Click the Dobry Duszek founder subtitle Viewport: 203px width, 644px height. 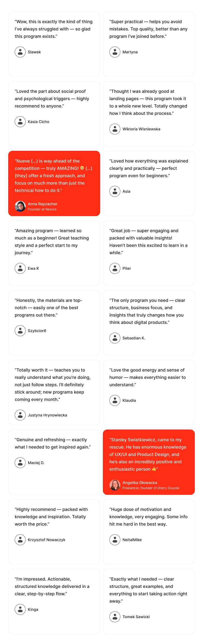click(151, 488)
